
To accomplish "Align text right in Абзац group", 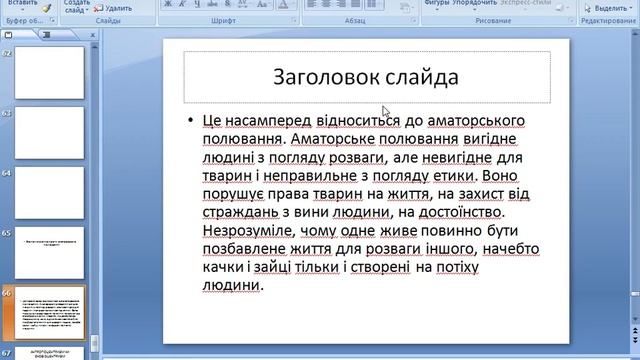I will tap(341, 4).
